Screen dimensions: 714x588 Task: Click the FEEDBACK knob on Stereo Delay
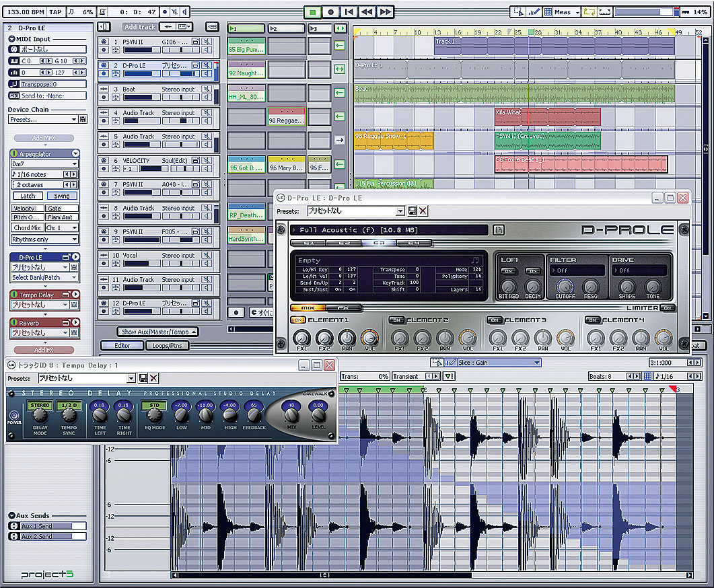pyautogui.click(x=254, y=414)
